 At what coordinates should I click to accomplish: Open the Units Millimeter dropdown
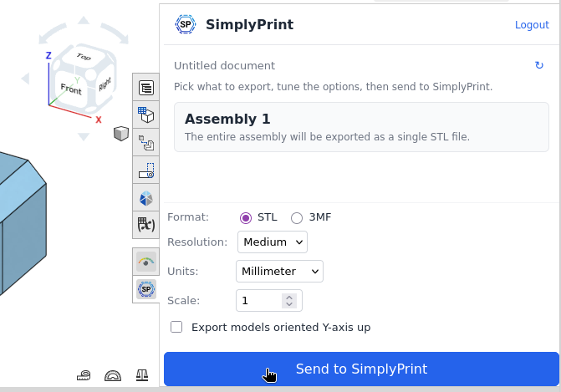pyautogui.click(x=279, y=271)
